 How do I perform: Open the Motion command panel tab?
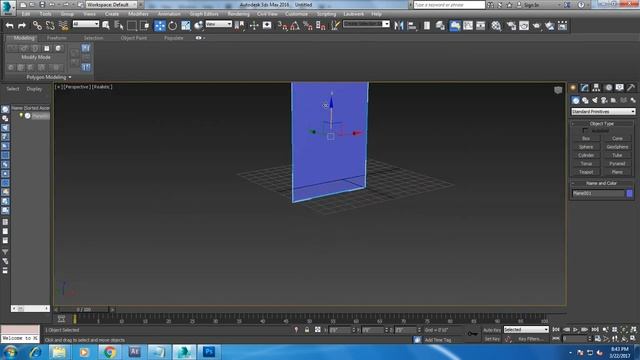pos(608,87)
